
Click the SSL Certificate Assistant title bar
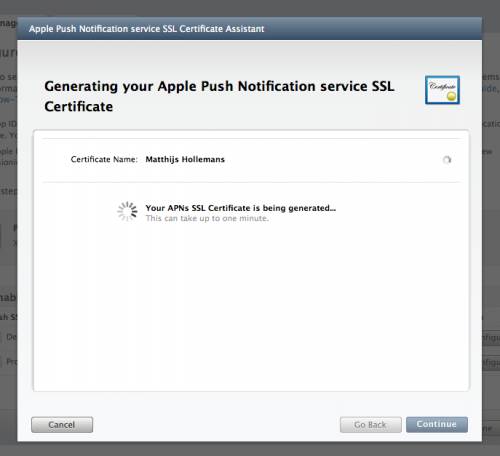[x=249, y=29]
